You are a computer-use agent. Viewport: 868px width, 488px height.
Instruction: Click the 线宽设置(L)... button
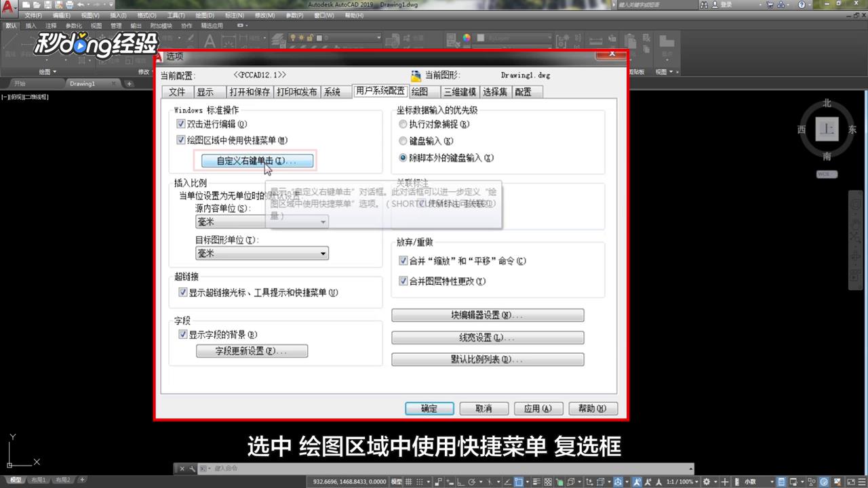coord(488,338)
